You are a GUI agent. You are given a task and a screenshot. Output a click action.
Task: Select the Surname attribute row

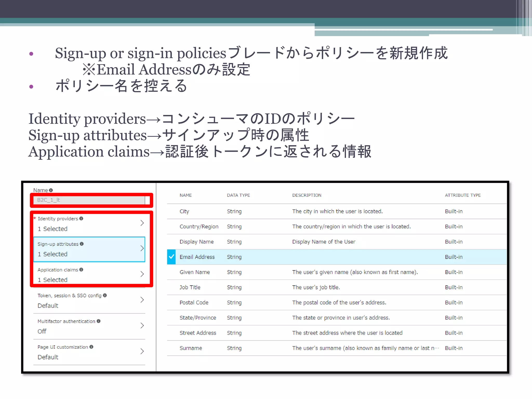337,348
